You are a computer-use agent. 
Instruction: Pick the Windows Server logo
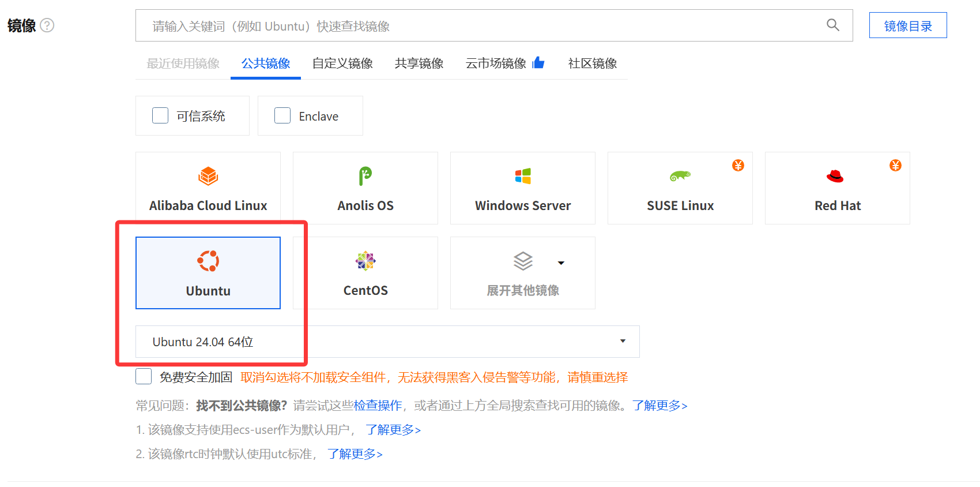[523, 176]
